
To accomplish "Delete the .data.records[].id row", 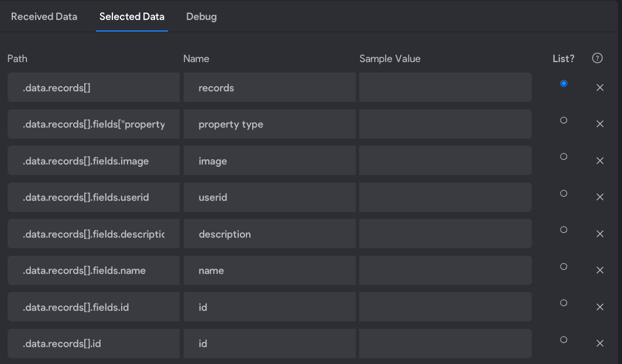I will point(600,344).
